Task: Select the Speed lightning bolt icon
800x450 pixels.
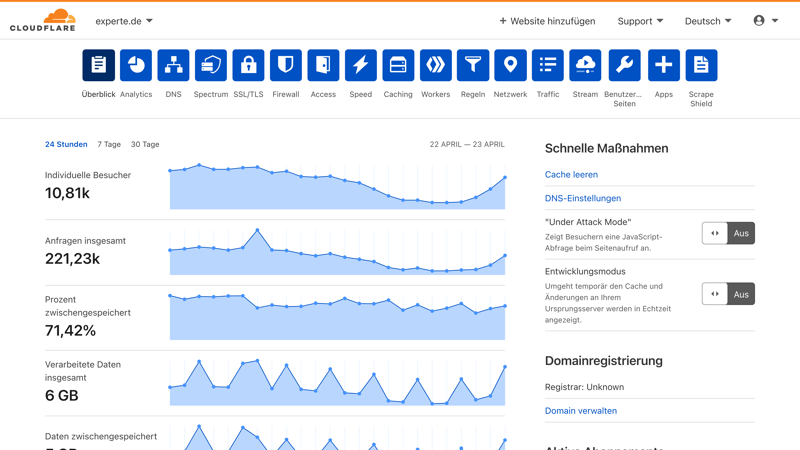Action: [361, 65]
